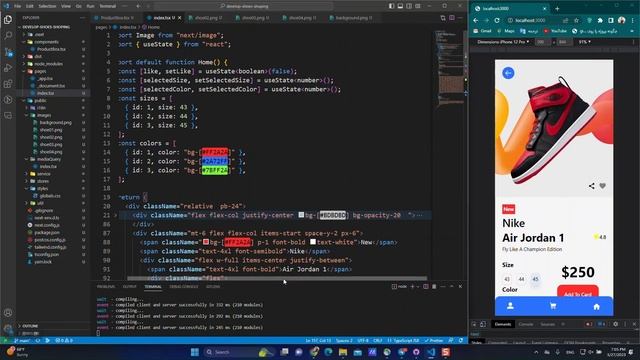
Task: Select size 44 in the preview
Action: (x=521, y=279)
